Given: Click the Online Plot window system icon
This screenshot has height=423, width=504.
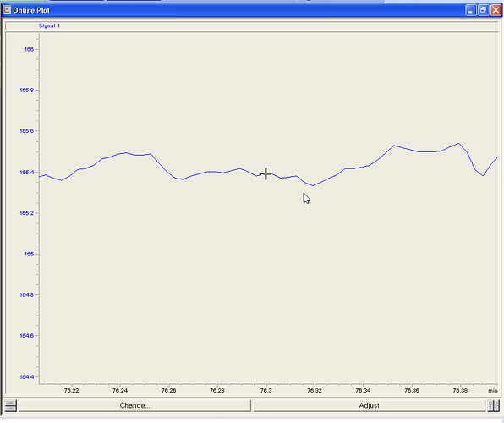Looking at the screenshot, I should tap(7, 10).
